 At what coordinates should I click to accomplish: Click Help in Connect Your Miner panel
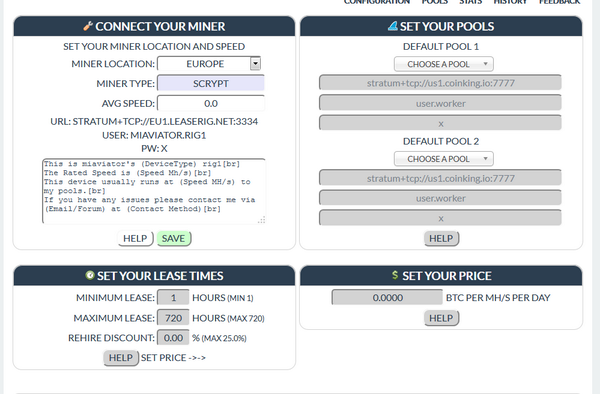tap(135, 238)
